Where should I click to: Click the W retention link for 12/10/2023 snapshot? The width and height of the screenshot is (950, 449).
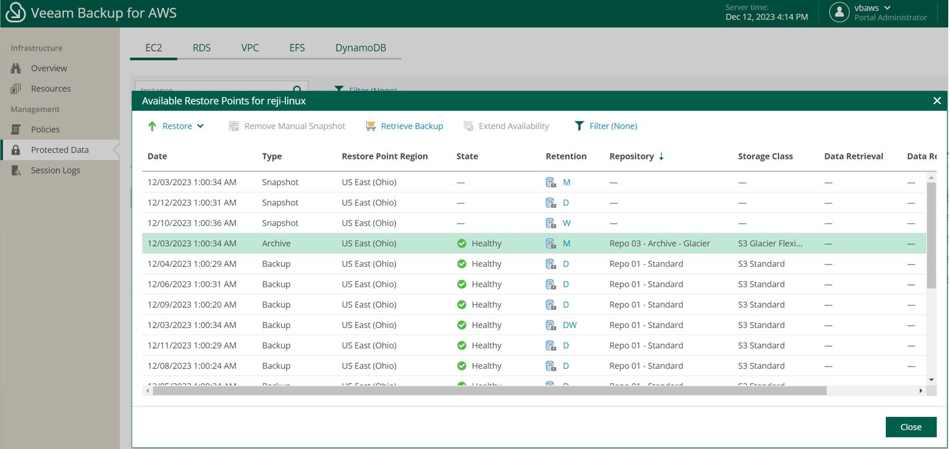(x=567, y=223)
